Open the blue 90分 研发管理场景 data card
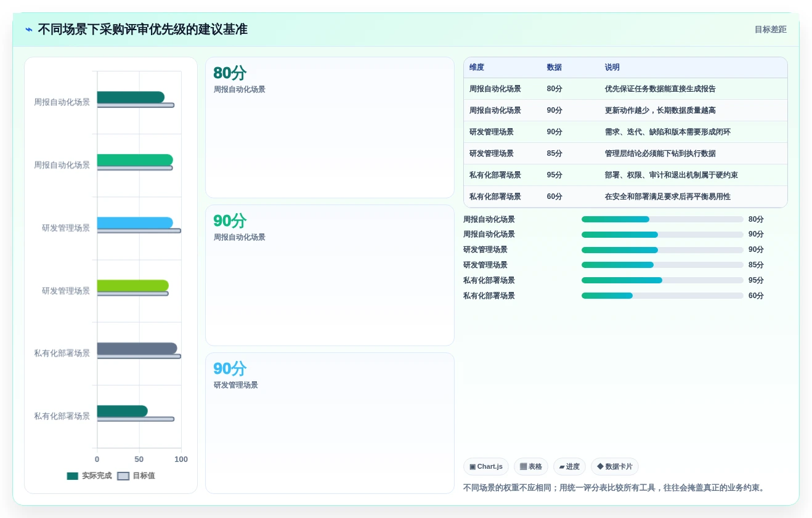 pos(330,423)
